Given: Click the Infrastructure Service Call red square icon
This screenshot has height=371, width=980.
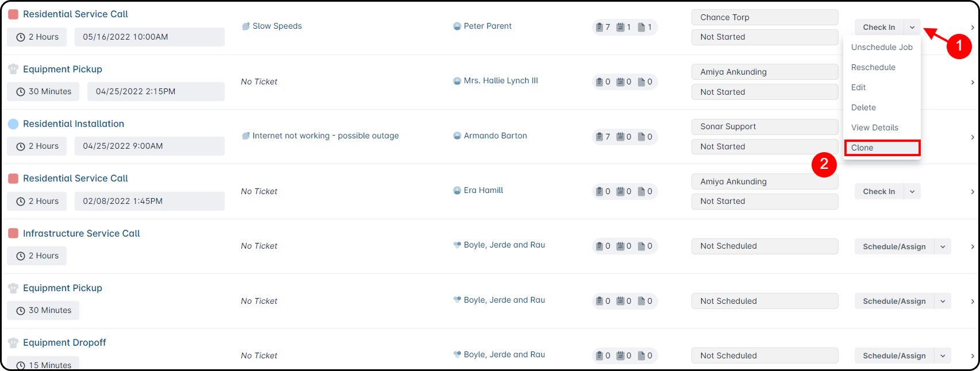Looking at the screenshot, I should point(13,234).
